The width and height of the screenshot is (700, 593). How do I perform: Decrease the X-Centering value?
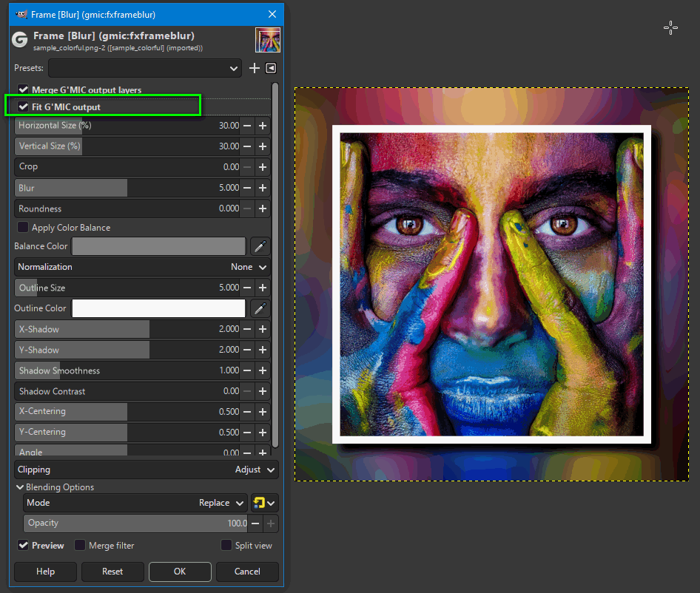tap(247, 412)
